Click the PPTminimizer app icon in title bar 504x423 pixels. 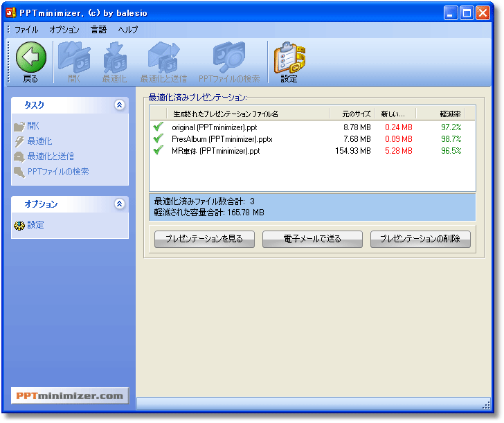click(11, 13)
